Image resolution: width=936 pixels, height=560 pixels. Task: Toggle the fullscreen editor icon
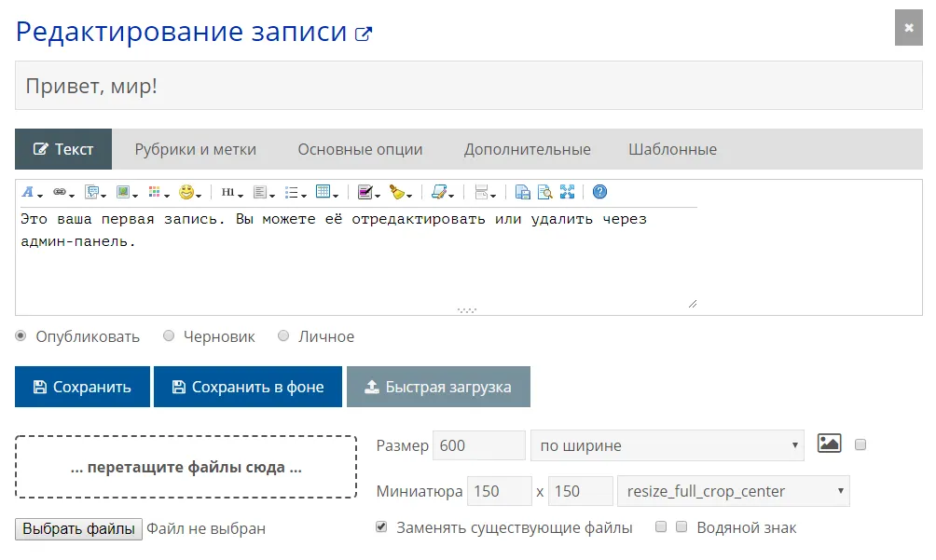[567, 193]
